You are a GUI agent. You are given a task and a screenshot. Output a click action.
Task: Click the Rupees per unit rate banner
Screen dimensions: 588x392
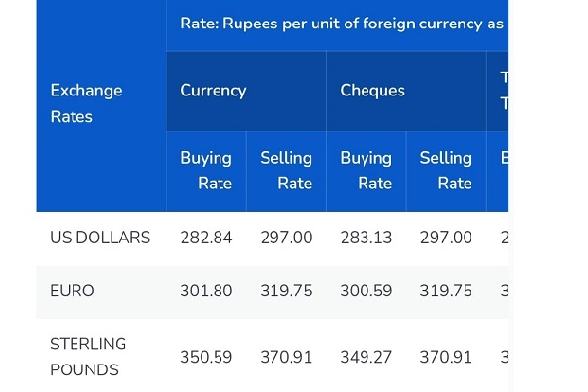coord(337,25)
